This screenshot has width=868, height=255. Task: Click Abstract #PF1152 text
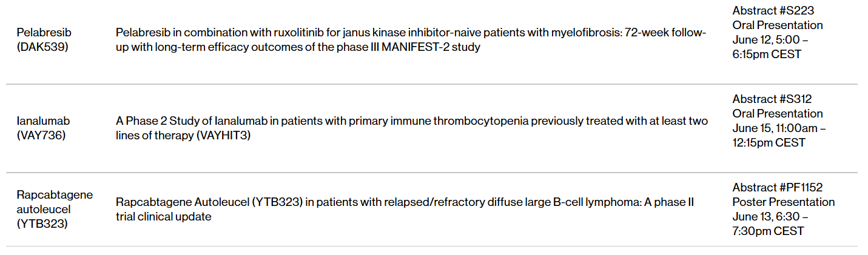[777, 187]
